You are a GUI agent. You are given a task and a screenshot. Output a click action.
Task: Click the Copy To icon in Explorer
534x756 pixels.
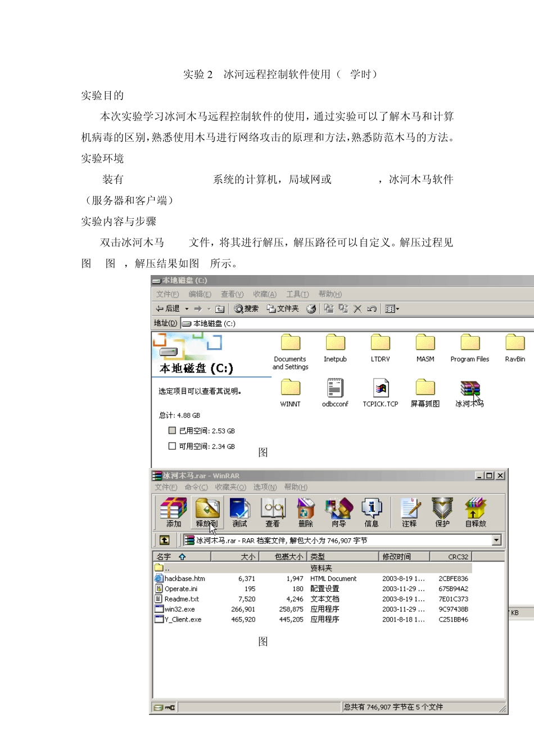click(343, 308)
